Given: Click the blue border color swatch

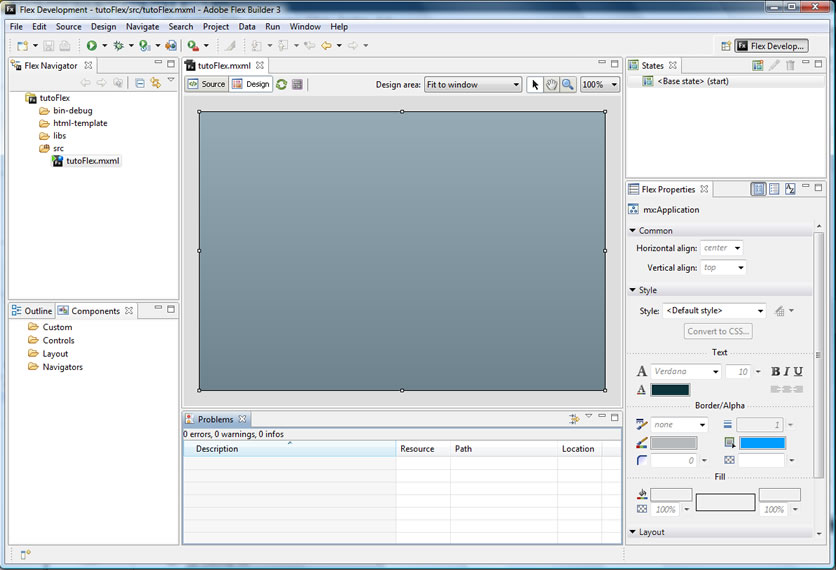Looking at the screenshot, I should (762, 443).
